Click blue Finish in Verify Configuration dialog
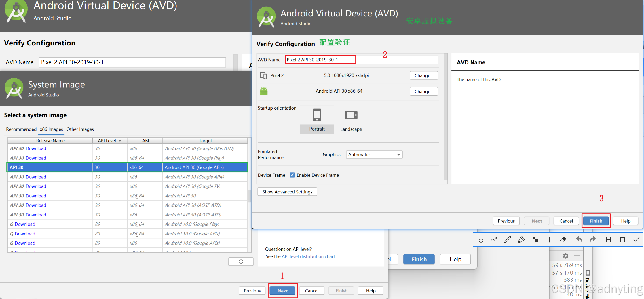 click(x=596, y=221)
